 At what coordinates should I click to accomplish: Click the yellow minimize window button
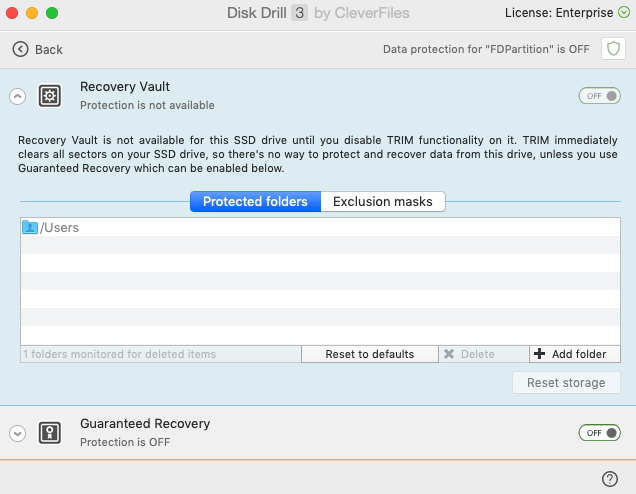click(x=32, y=13)
